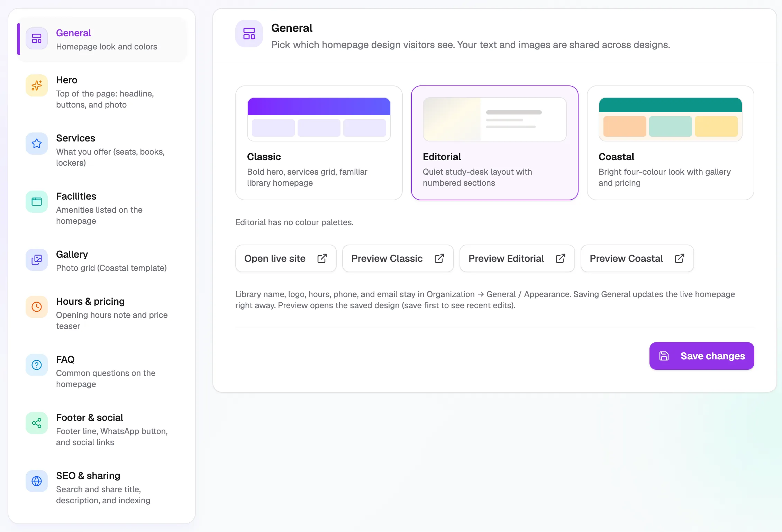This screenshot has width=782, height=532.
Task: Click the external link icon on Open live site
Action: [x=322, y=258]
